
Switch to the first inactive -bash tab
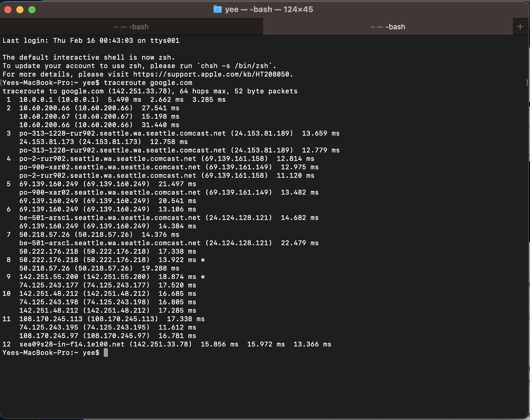(x=132, y=27)
